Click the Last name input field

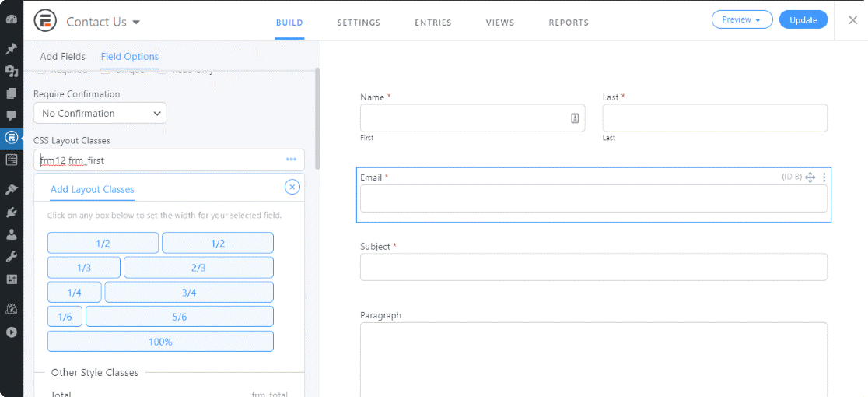coord(715,118)
